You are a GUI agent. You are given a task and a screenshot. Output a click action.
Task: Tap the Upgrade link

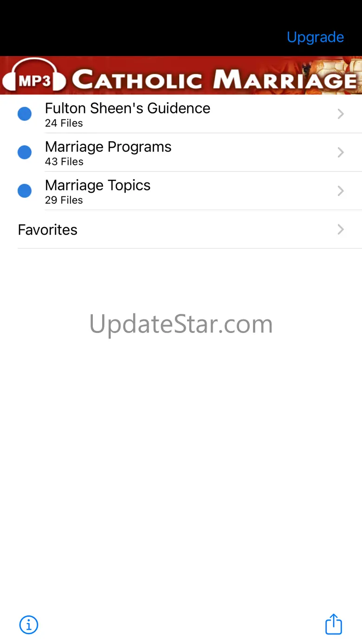315,37
